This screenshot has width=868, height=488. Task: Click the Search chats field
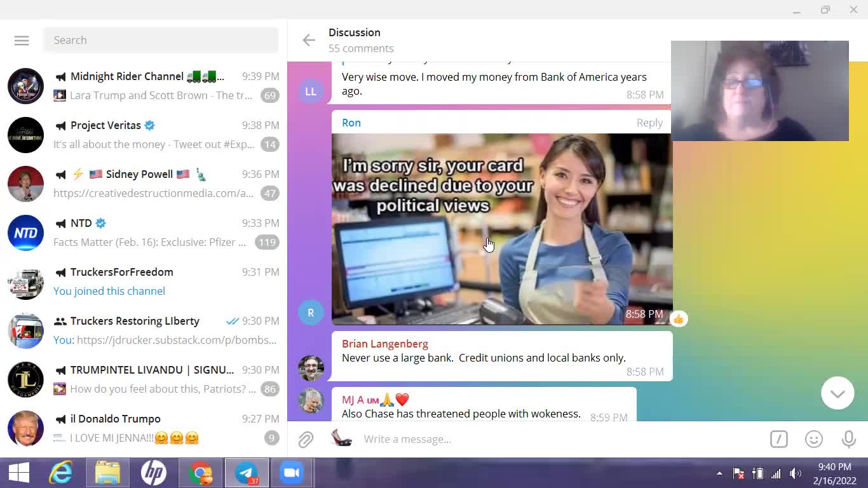pos(161,40)
